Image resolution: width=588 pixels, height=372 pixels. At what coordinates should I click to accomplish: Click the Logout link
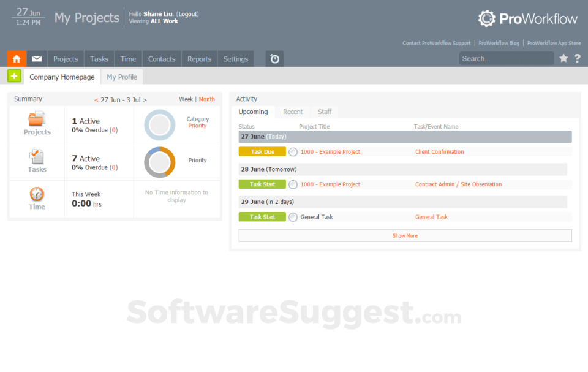pyautogui.click(x=187, y=14)
